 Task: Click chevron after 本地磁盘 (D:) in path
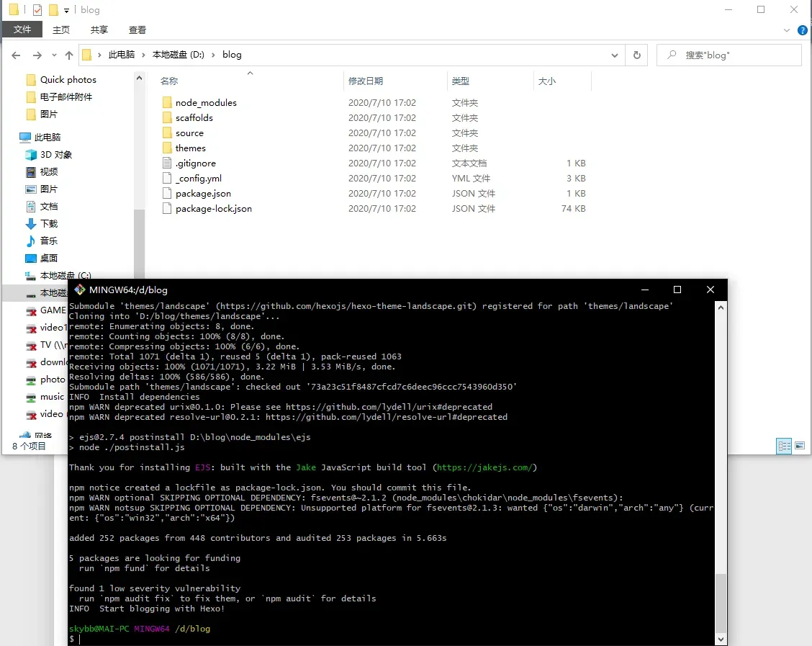click(x=213, y=55)
